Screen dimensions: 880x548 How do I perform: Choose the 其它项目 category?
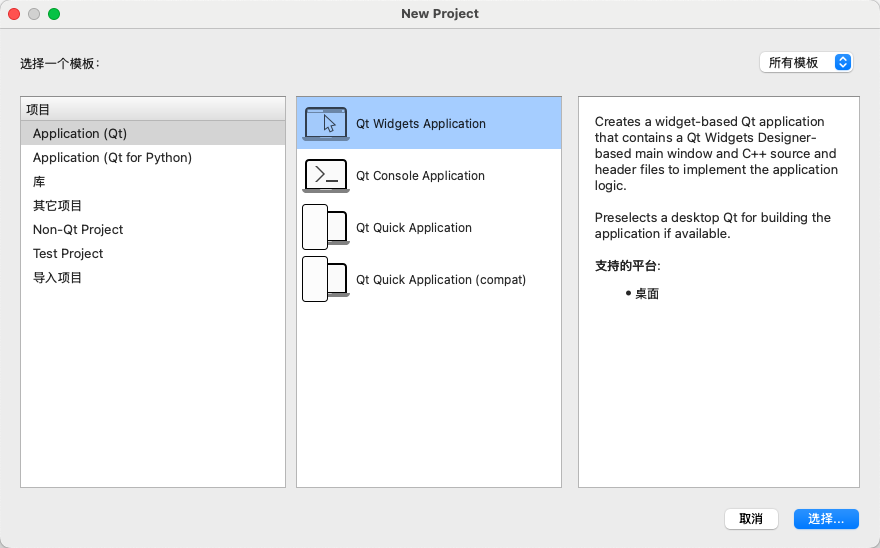tap(153, 206)
